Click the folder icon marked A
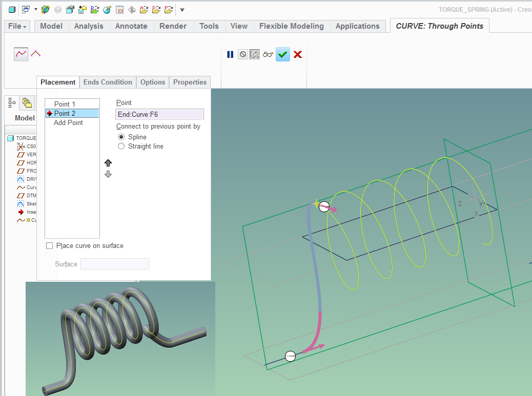 (x=144, y=10)
